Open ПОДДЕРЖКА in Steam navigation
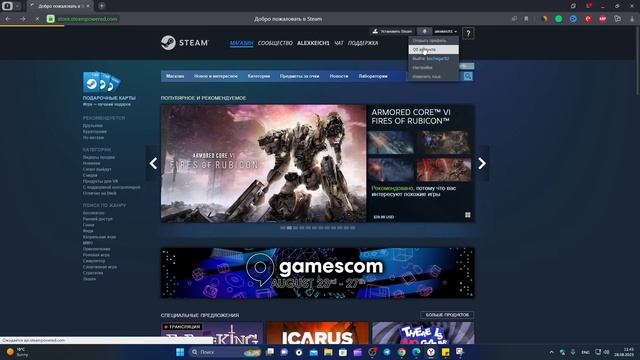This screenshot has width=640, height=360. point(363,43)
